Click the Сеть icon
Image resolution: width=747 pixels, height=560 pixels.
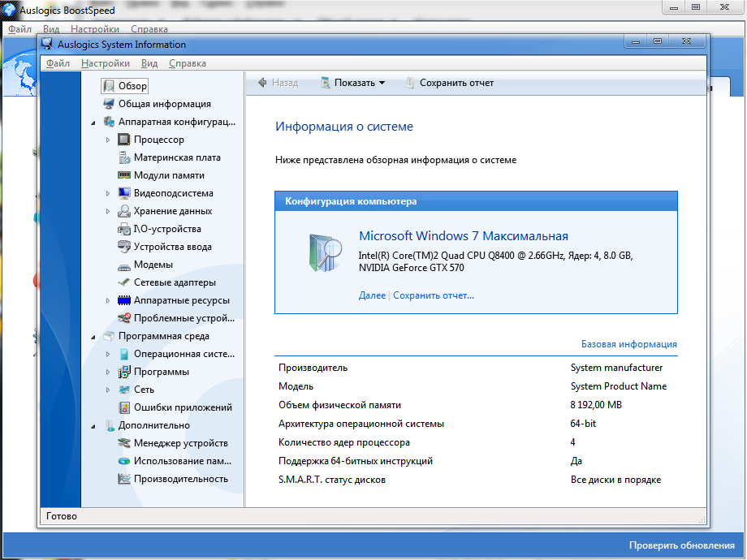point(124,390)
